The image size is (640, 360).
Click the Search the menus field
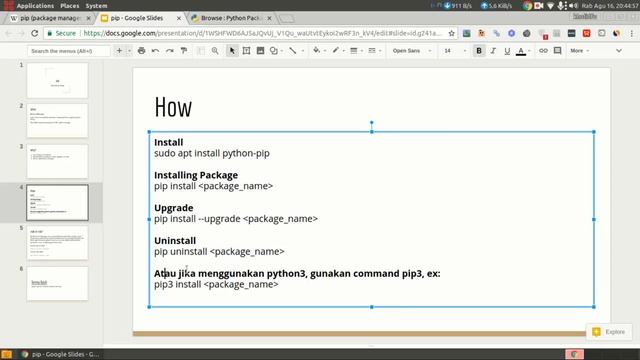click(x=69, y=51)
